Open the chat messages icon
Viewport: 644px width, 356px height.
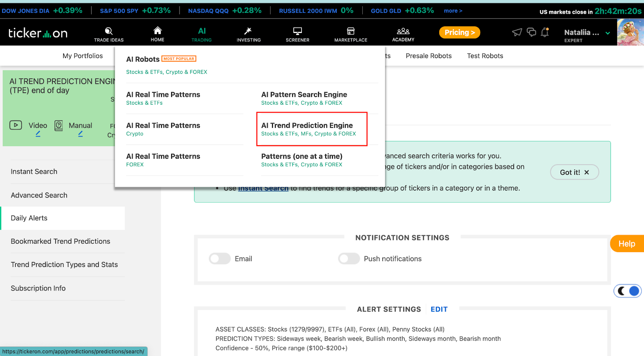pos(531,32)
